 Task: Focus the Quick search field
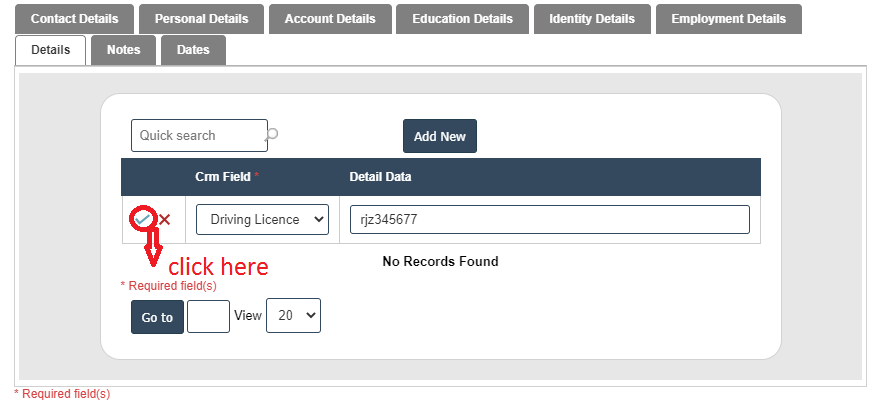198,135
